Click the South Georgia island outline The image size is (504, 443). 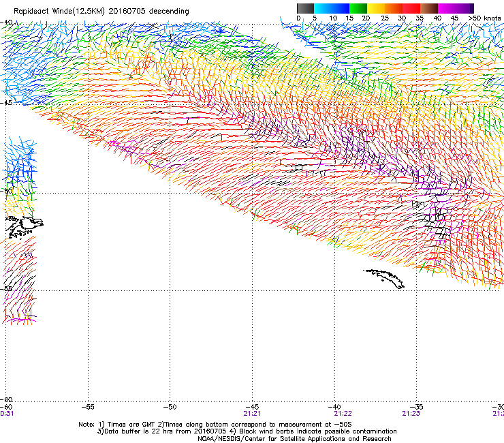coord(384,279)
